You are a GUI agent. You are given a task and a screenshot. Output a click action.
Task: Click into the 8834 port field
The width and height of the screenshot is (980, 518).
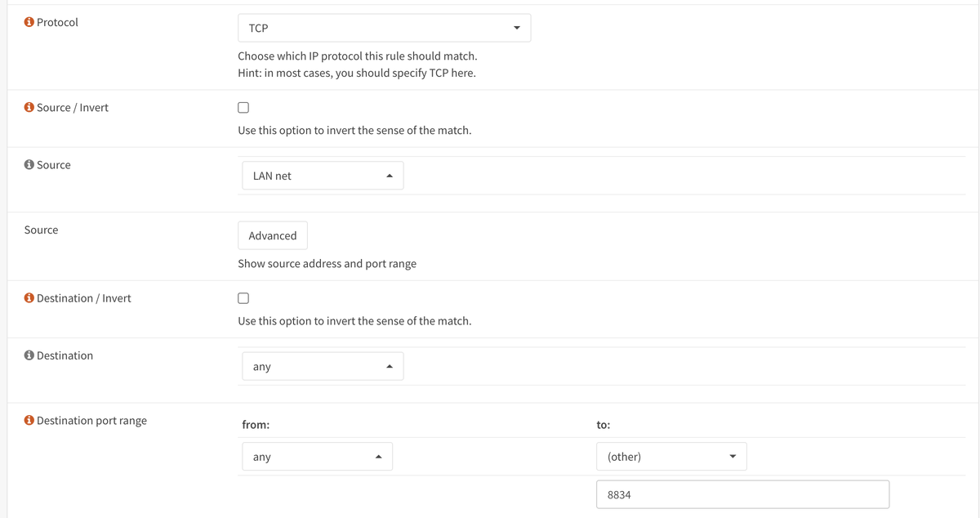click(x=742, y=494)
